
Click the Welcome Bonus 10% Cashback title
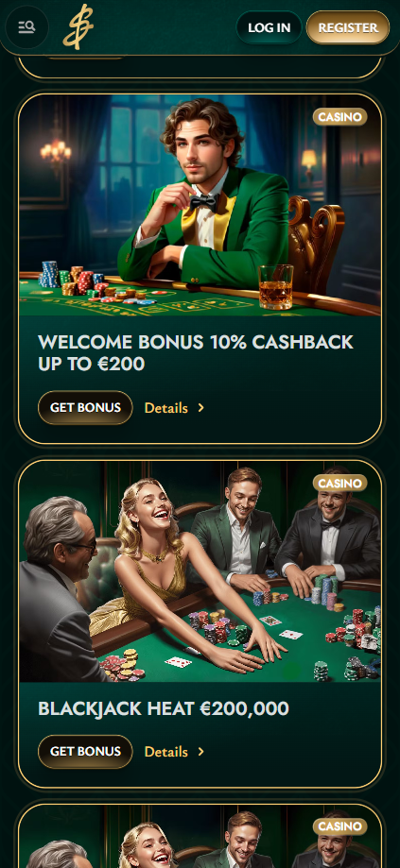196,352
